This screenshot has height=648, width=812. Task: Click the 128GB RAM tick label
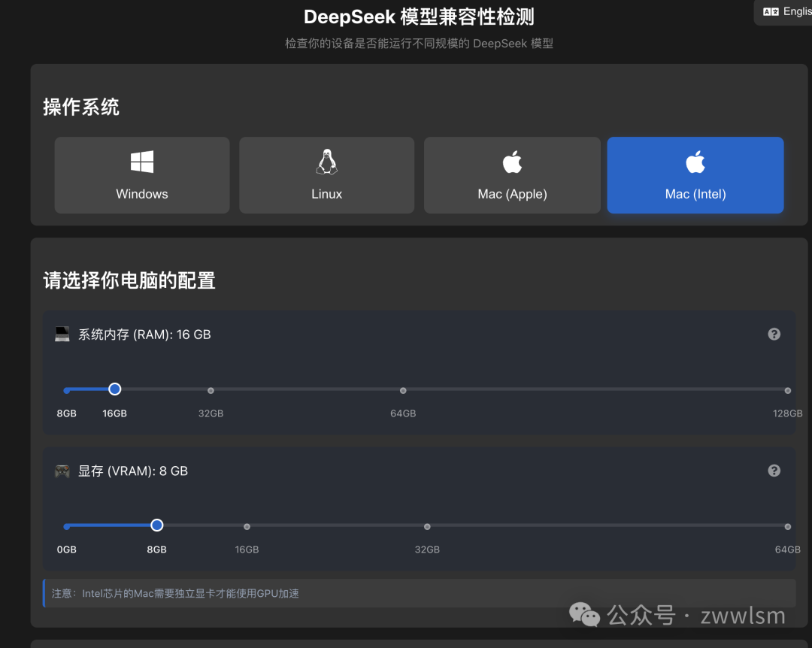pos(788,413)
